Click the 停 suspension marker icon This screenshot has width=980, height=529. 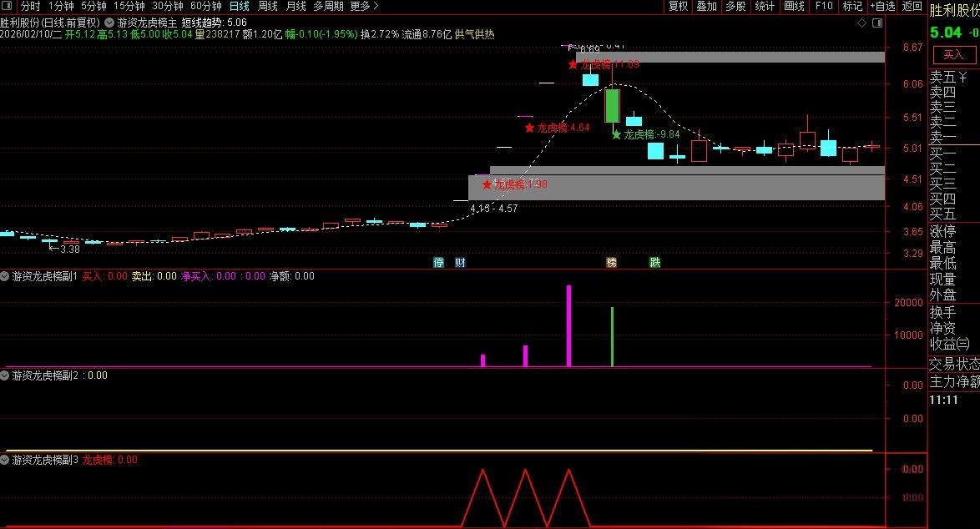point(438,262)
